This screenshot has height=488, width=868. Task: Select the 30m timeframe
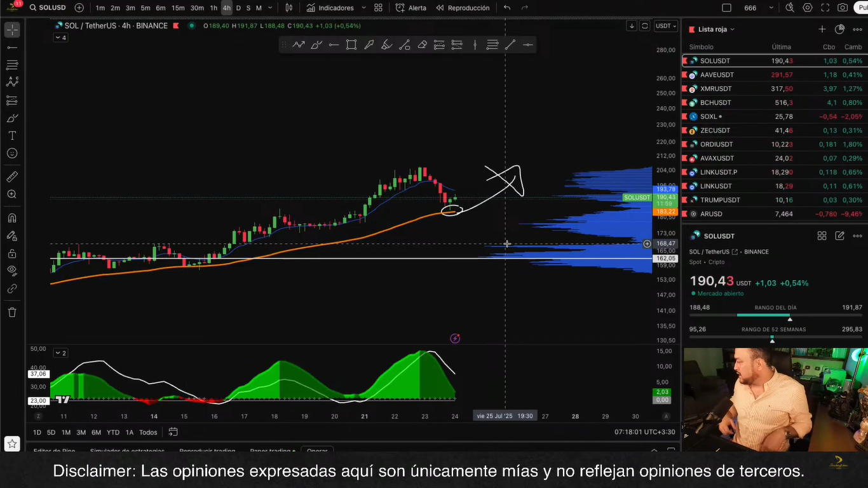(x=197, y=8)
